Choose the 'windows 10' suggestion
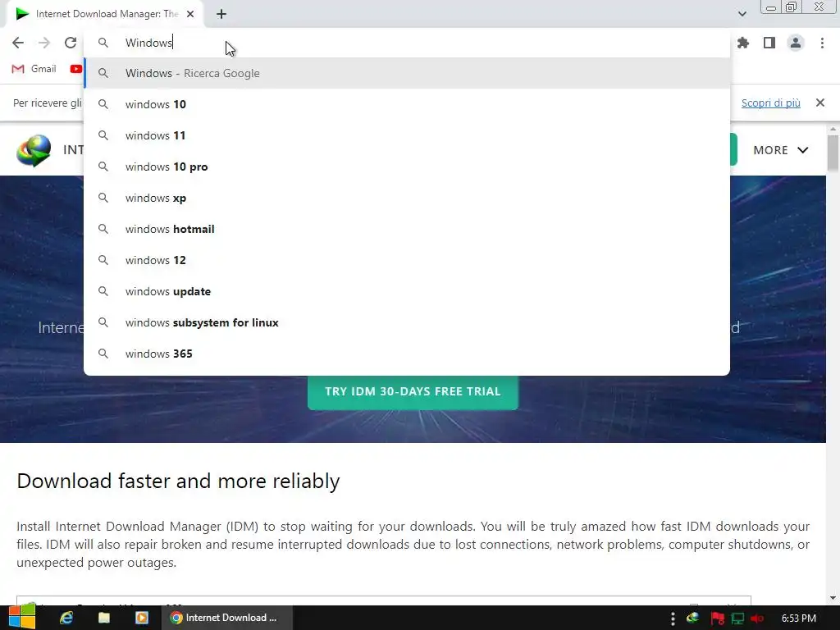This screenshot has width=840, height=630. point(407,104)
